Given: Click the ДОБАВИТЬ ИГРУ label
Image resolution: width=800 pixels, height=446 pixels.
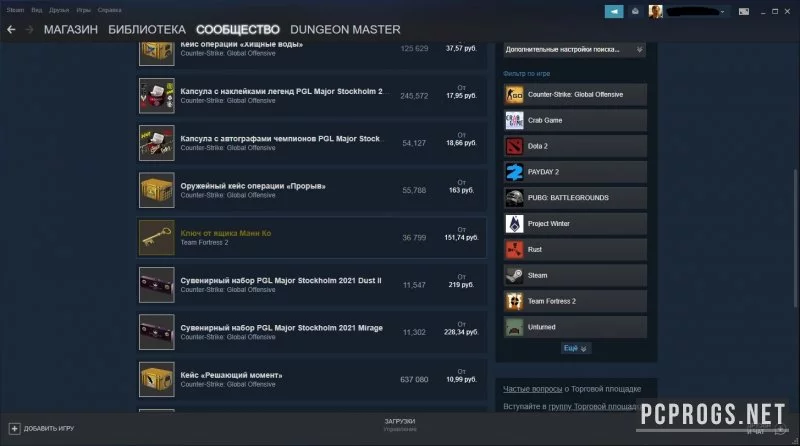Looking at the screenshot, I should pos(49,429).
